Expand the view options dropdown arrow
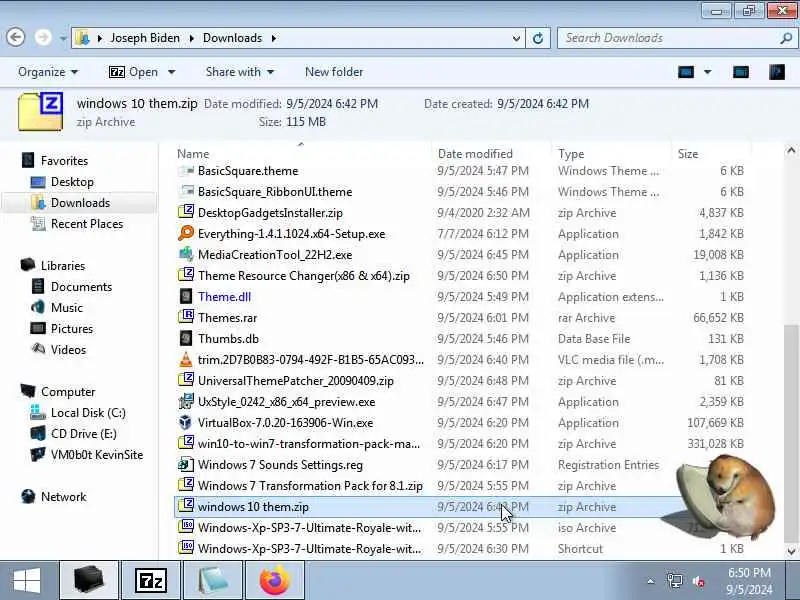Image resolution: width=800 pixels, height=600 pixels. click(x=708, y=72)
